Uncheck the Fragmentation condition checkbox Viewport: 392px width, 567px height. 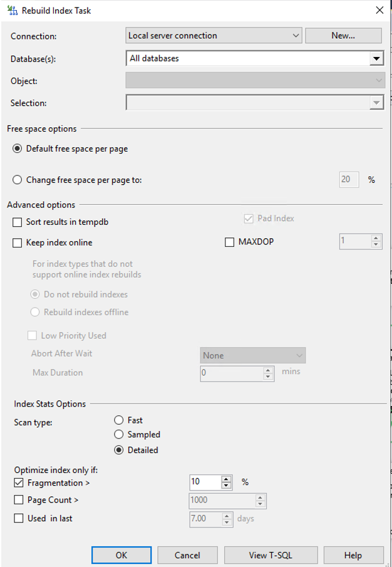click(x=19, y=483)
